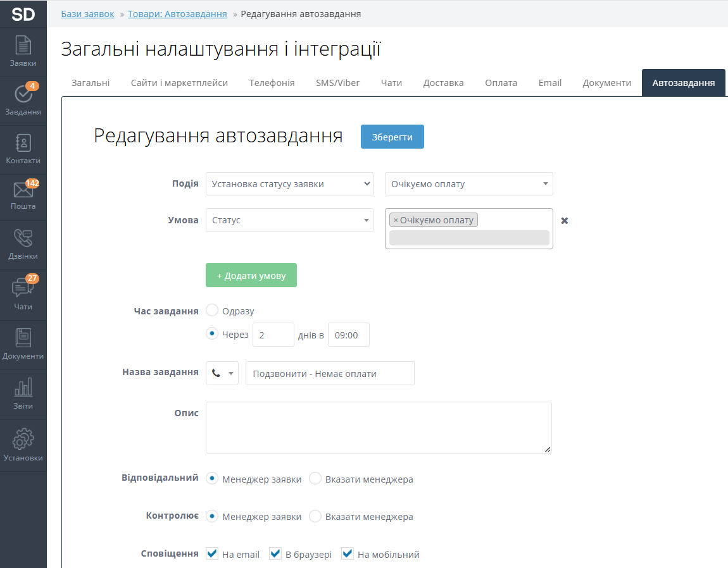The image size is (728, 568).
Task: Go to Контакти in sidebar
Action: point(23,149)
